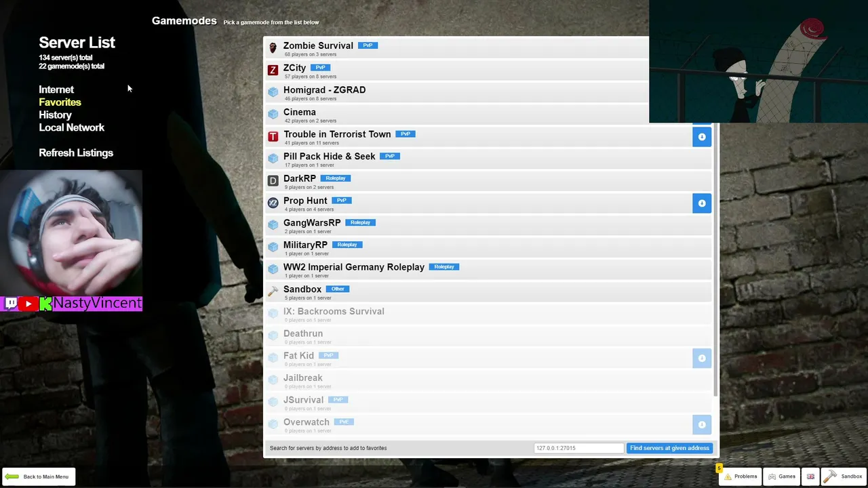Open the language flag selector
The height and width of the screenshot is (488, 868).
[810, 476]
